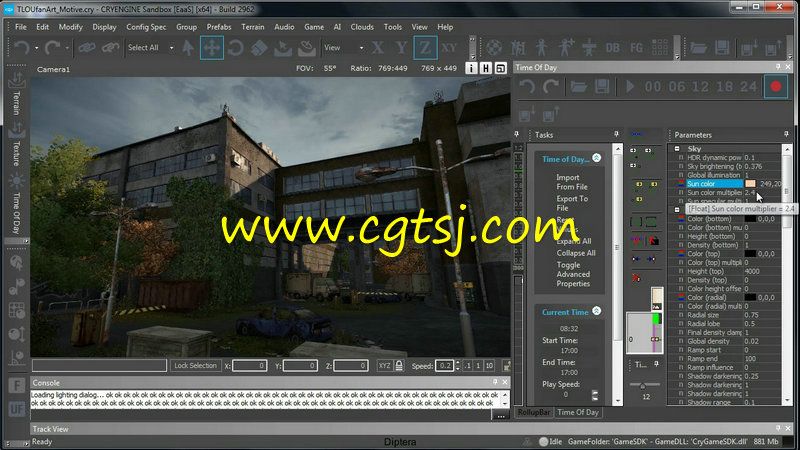Switch to the RollupBar tab
Image resolution: width=800 pixels, height=450 pixels.
point(534,412)
